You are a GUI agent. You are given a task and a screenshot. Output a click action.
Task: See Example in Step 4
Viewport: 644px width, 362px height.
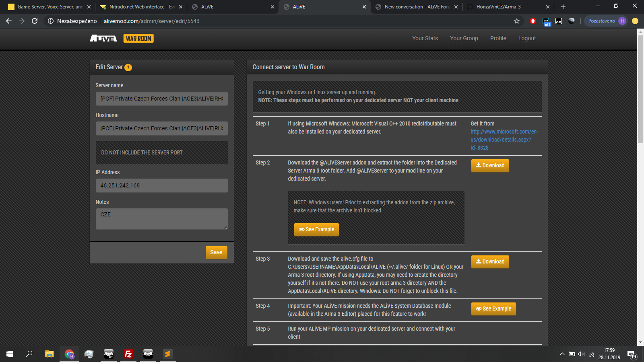click(x=493, y=309)
